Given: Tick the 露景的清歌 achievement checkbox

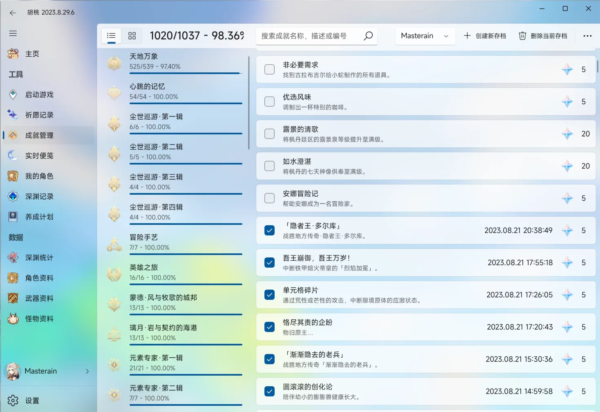Looking at the screenshot, I should click(270, 133).
